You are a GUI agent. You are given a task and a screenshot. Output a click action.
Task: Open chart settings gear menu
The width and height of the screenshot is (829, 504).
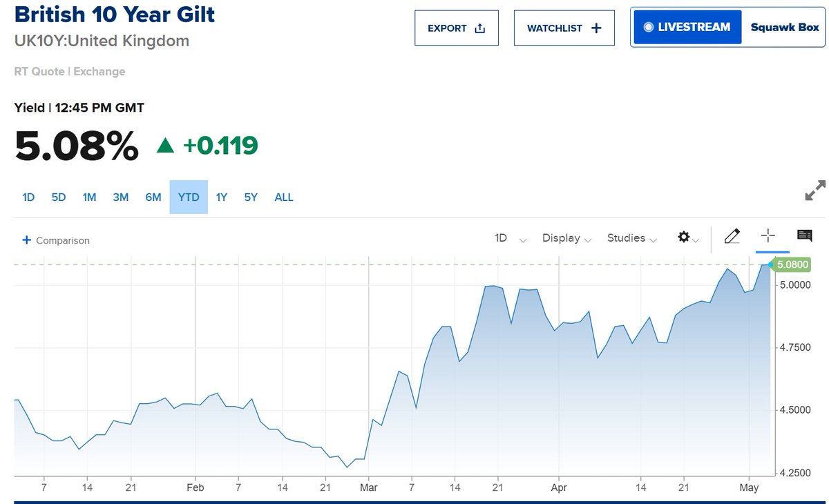688,238
